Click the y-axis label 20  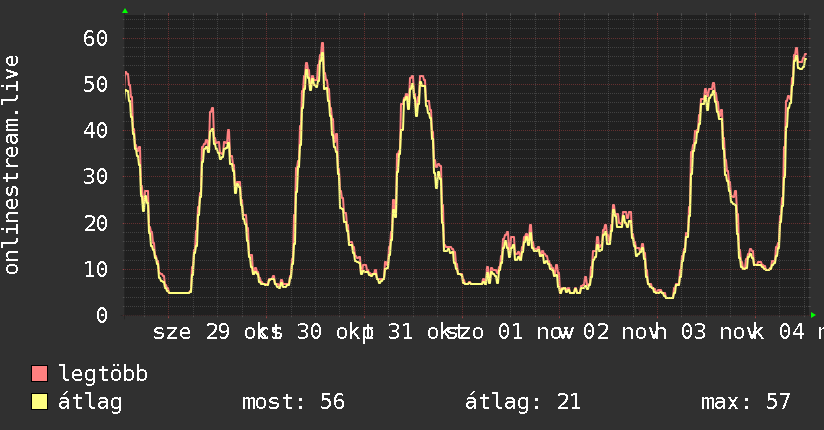tap(95, 223)
